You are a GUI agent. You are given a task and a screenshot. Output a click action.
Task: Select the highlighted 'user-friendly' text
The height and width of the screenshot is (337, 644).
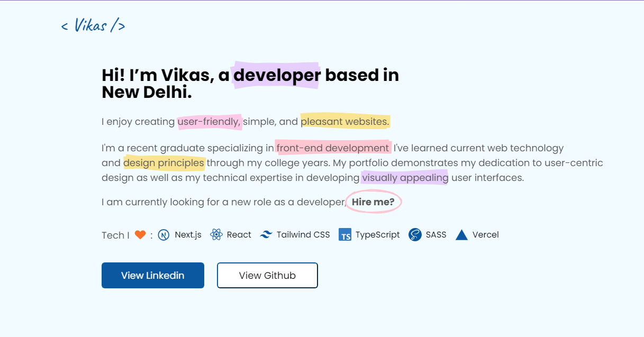(x=208, y=121)
